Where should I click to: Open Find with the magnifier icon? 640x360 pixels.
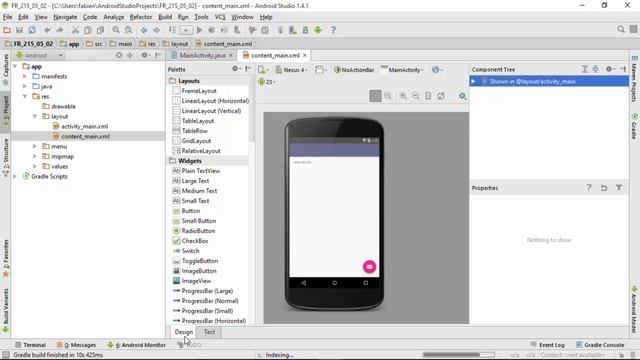point(116,30)
